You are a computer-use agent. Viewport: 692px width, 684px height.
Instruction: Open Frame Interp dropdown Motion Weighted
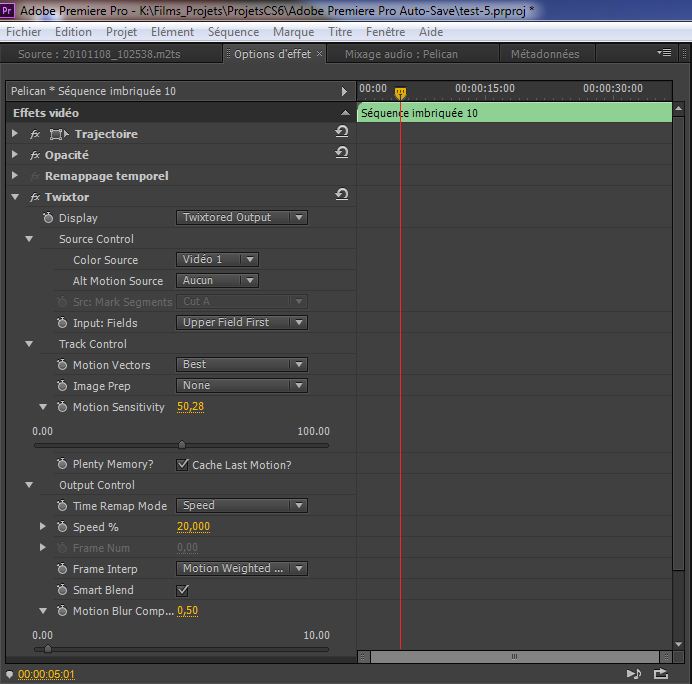click(x=242, y=568)
